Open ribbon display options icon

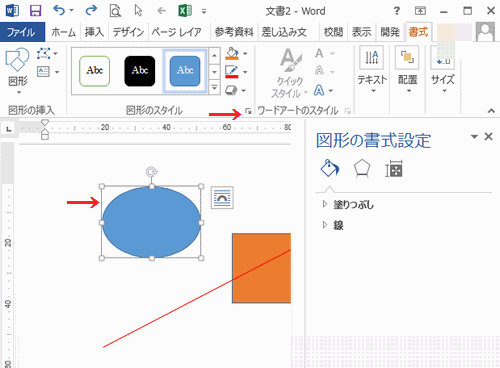[420, 11]
